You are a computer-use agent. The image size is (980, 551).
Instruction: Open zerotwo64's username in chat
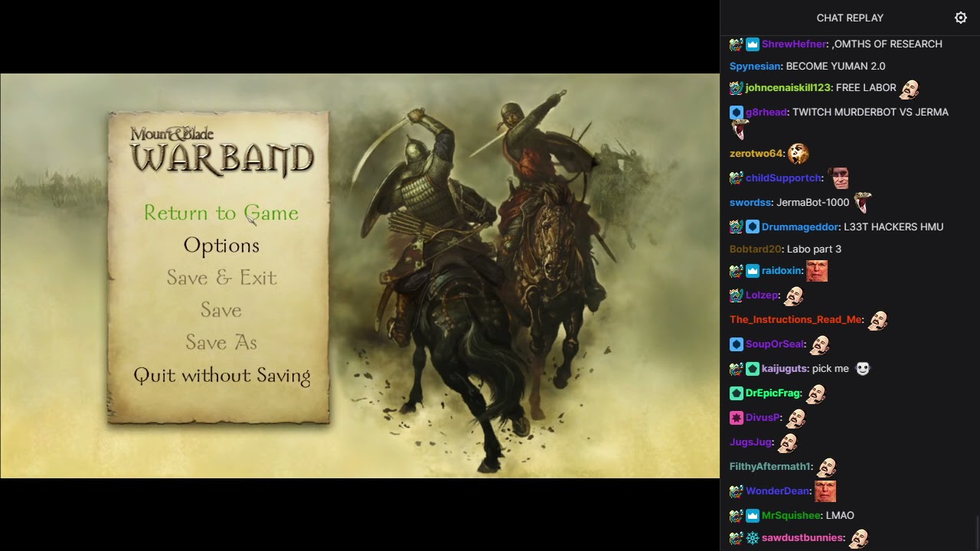click(756, 154)
